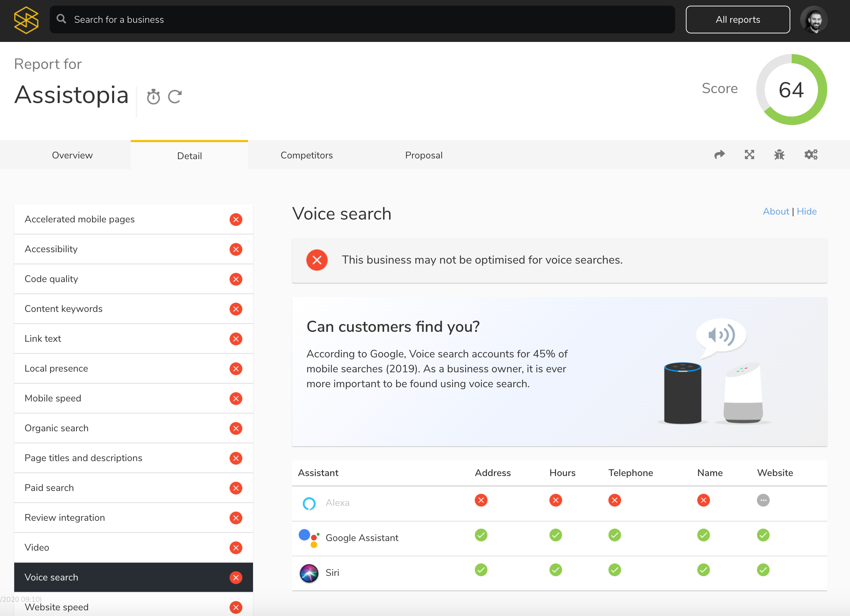Click the bug report icon
Image resolution: width=850 pixels, height=616 pixels.
[x=779, y=155]
